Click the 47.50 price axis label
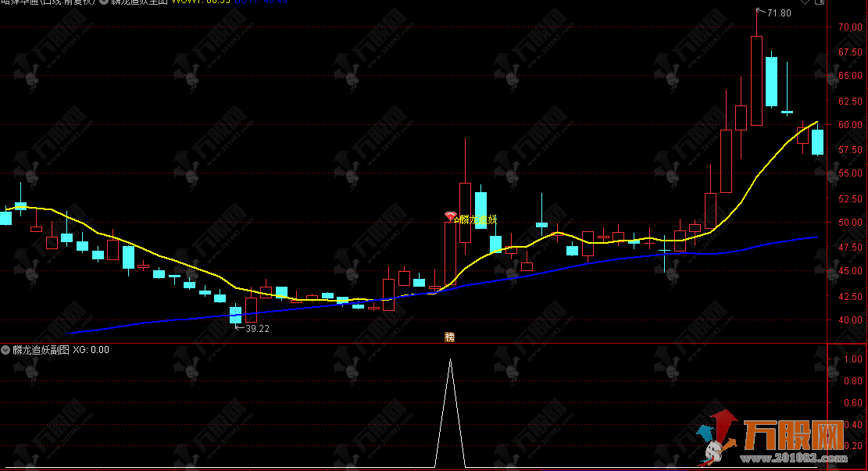The width and height of the screenshot is (868, 471). (850, 247)
